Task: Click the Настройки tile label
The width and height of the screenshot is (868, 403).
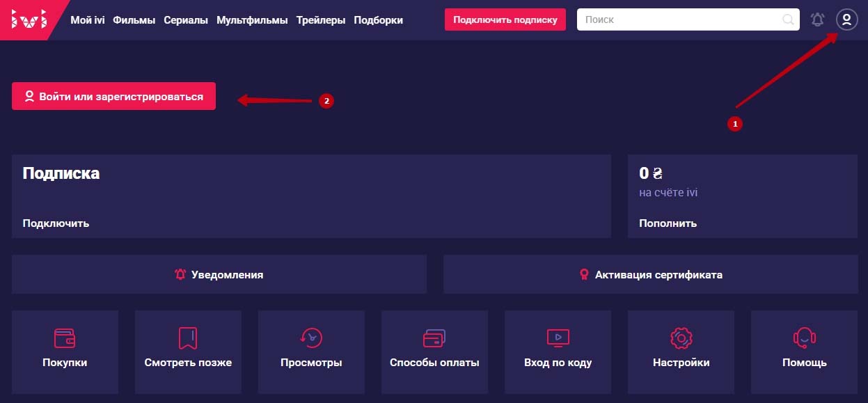Action: coord(681,363)
